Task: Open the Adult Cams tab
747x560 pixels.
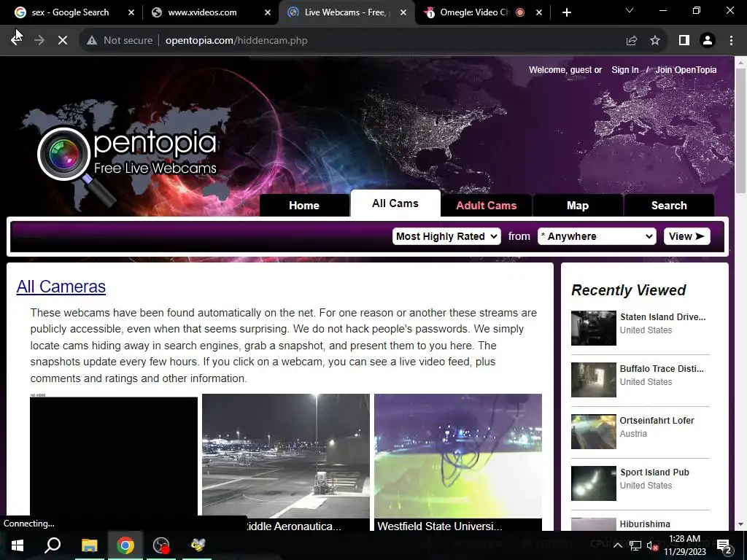Action: tap(487, 205)
